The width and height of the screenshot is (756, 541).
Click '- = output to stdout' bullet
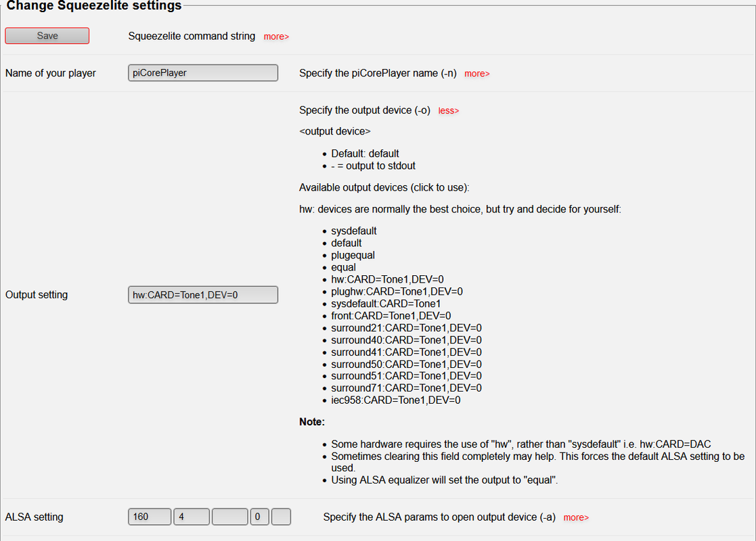pos(373,166)
